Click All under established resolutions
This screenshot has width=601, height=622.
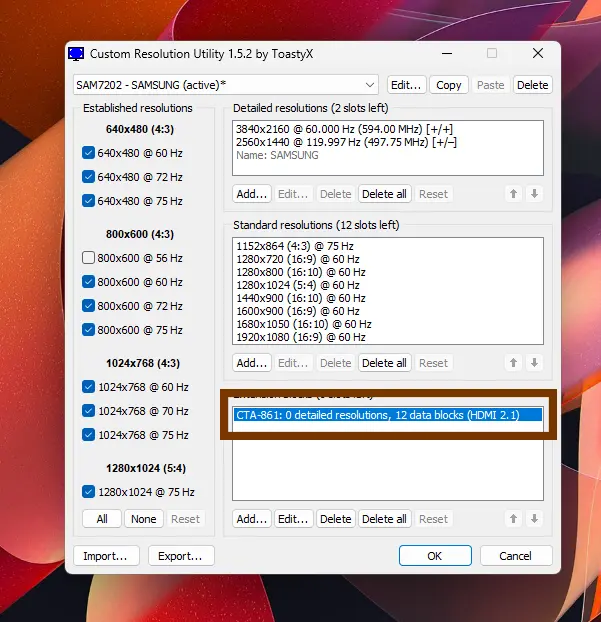point(102,519)
